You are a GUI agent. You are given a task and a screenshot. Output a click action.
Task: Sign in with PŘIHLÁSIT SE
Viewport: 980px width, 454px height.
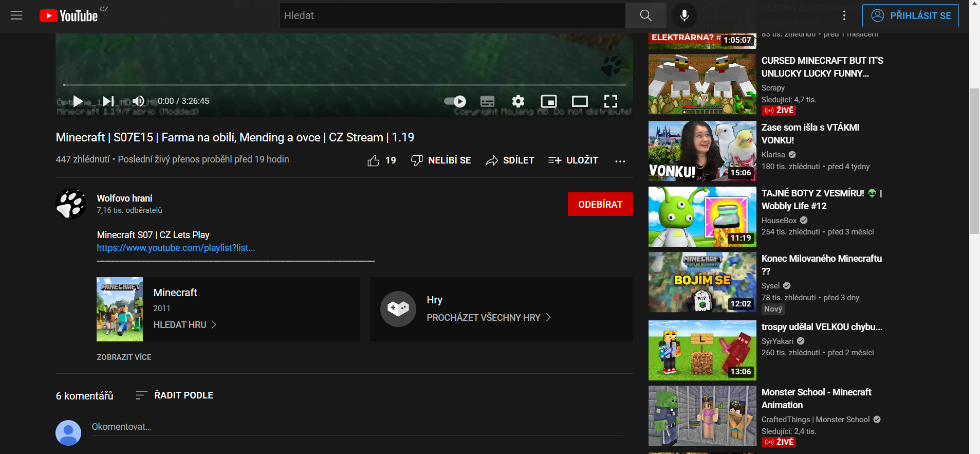911,15
